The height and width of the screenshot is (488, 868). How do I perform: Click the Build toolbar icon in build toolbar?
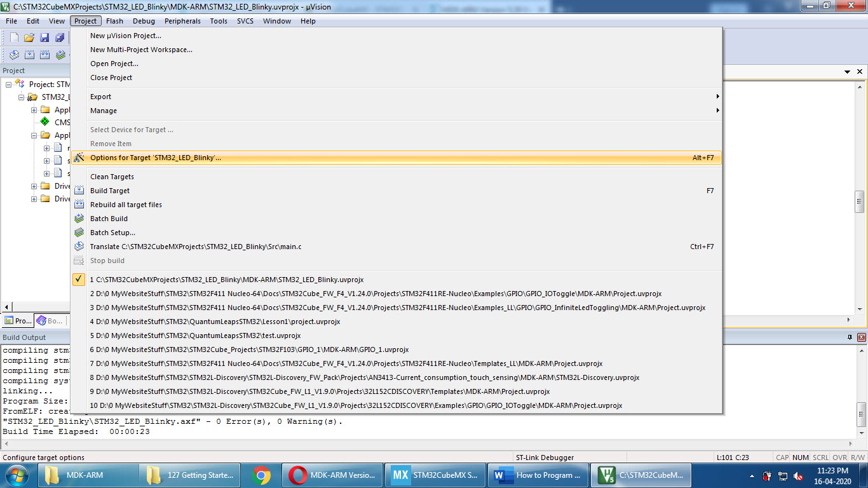[29, 55]
